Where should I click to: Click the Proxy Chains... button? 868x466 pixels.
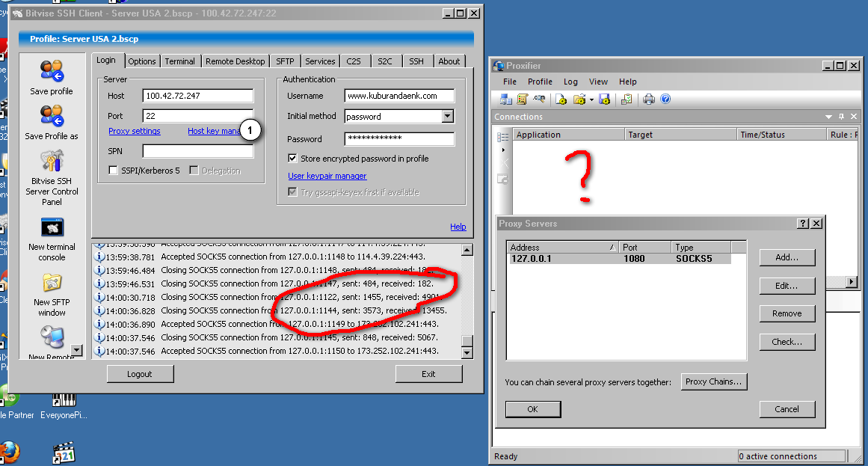714,381
